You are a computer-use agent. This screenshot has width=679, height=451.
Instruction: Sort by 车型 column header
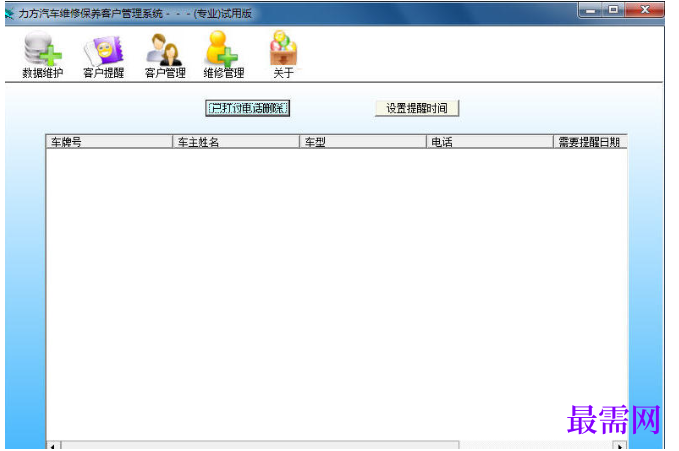click(x=363, y=142)
